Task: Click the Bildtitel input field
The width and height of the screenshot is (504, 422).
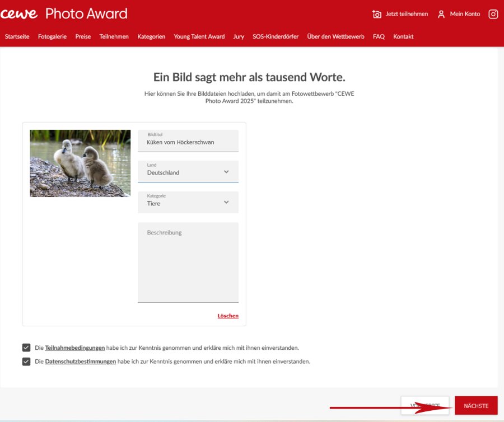Action: click(x=188, y=140)
